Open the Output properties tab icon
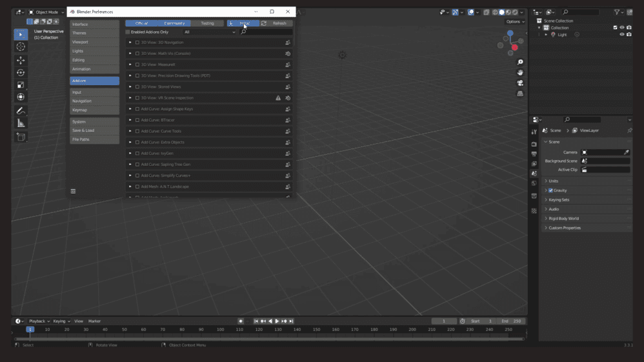The height and width of the screenshot is (362, 644). tap(534, 154)
